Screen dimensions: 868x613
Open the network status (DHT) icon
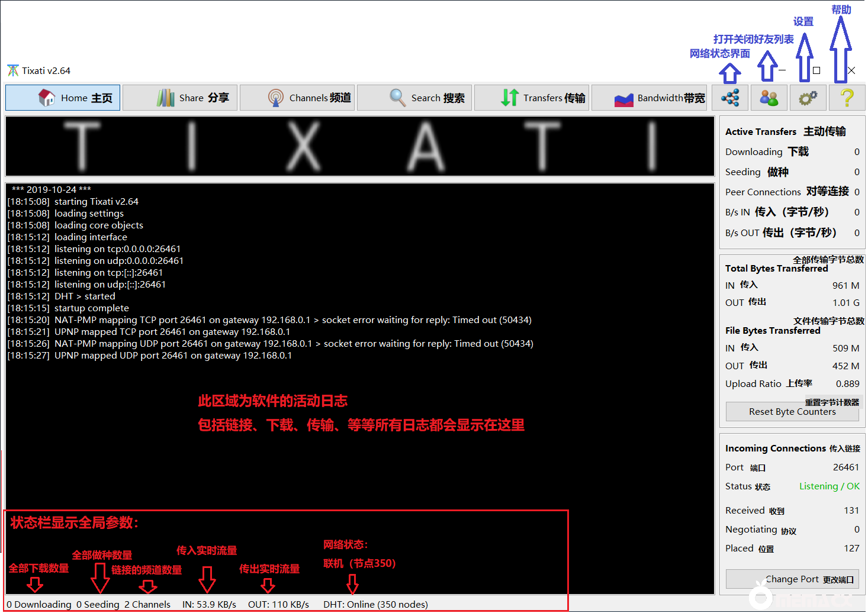coord(730,98)
